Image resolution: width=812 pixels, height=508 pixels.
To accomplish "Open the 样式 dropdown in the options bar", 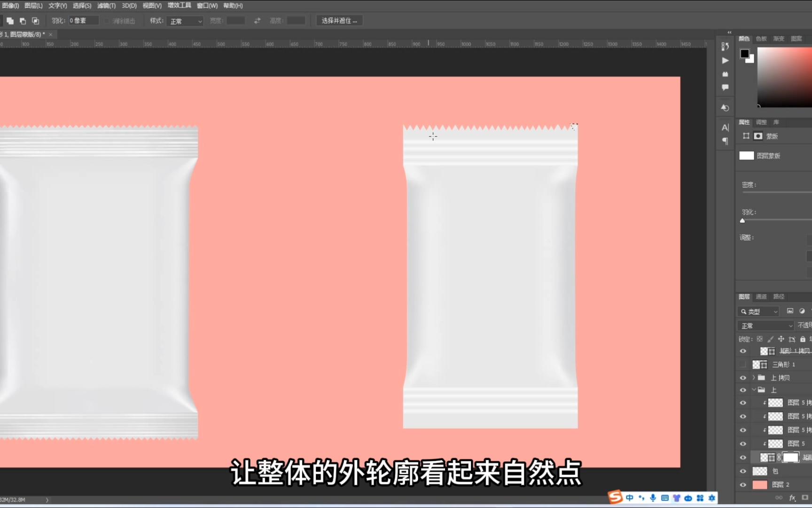I will [x=185, y=21].
